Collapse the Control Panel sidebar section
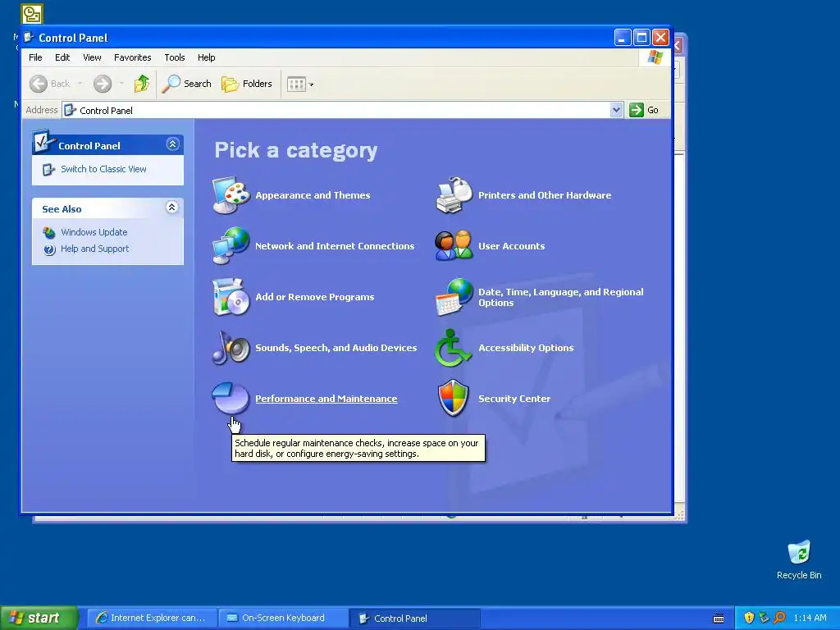Screen dimensions: 840x630 172,144
